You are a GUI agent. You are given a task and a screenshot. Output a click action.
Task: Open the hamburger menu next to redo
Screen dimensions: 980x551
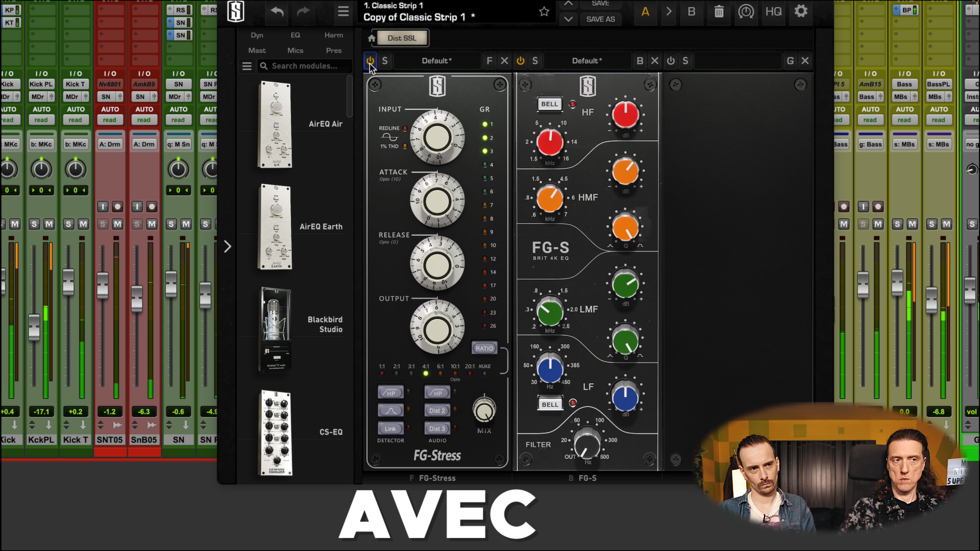343,11
